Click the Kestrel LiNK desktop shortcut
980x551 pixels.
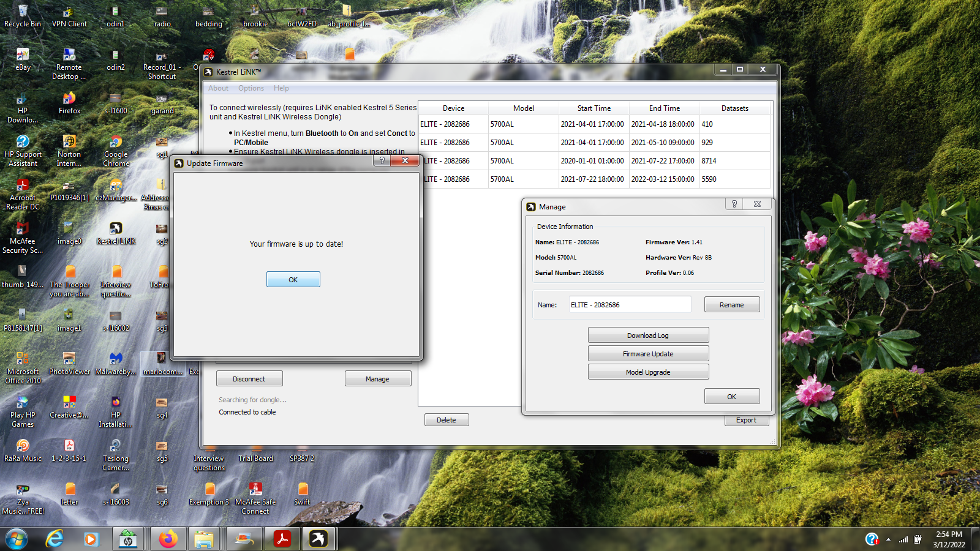pyautogui.click(x=116, y=233)
